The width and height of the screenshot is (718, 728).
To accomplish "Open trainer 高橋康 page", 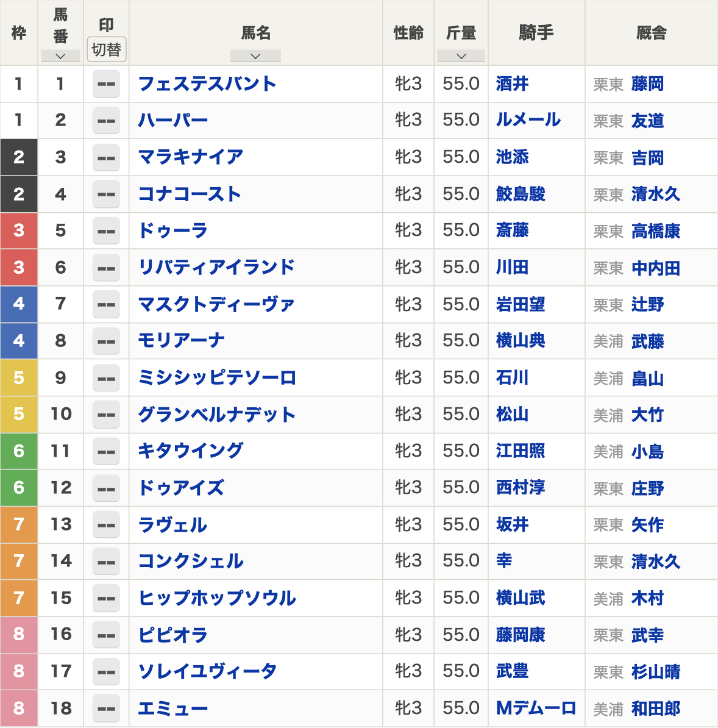I will tap(656, 231).
